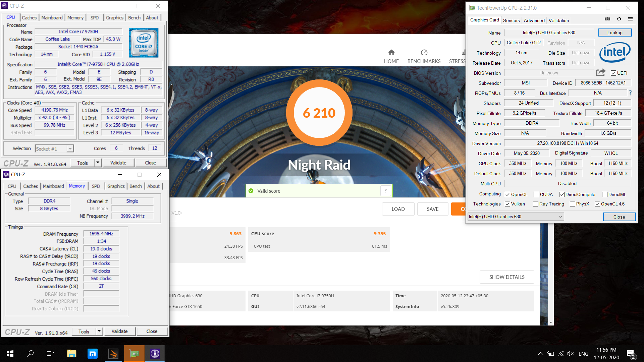Screen dimensions: 644x362
Task: Toggle OpenCL checkbox
Action: 507,194
